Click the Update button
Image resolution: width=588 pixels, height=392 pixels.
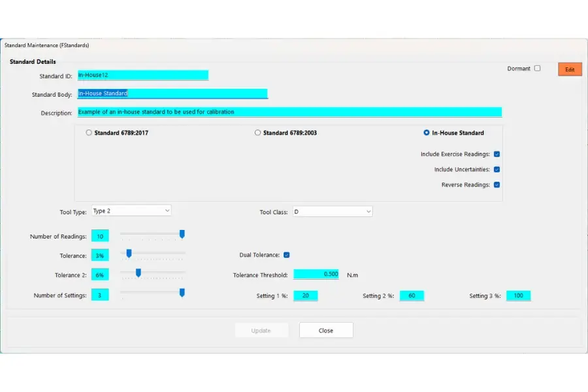pos(261,330)
